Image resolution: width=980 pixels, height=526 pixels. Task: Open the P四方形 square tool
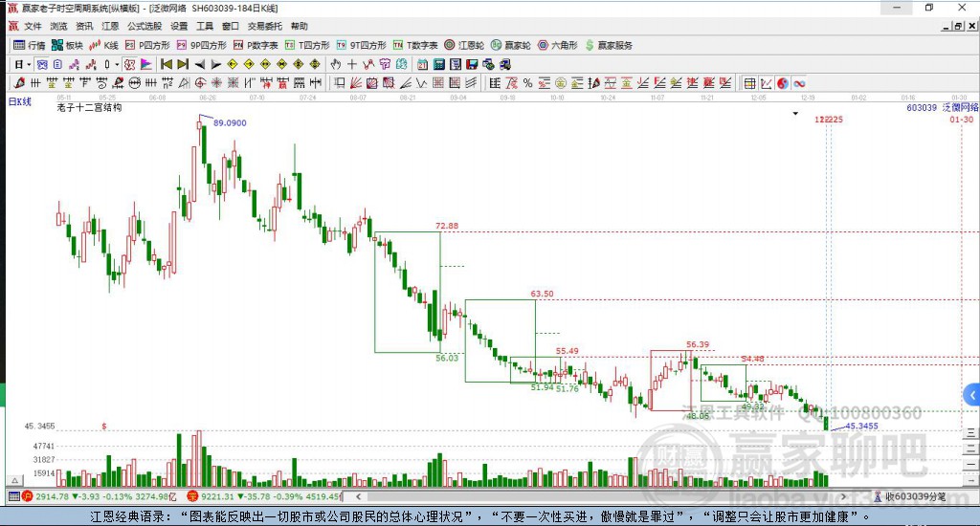pos(147,45)
